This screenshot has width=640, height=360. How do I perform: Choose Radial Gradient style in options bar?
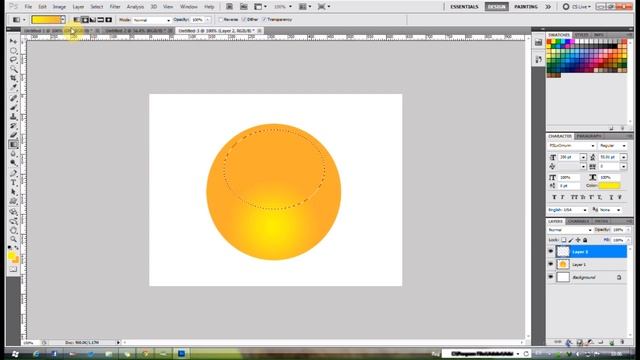85,20
